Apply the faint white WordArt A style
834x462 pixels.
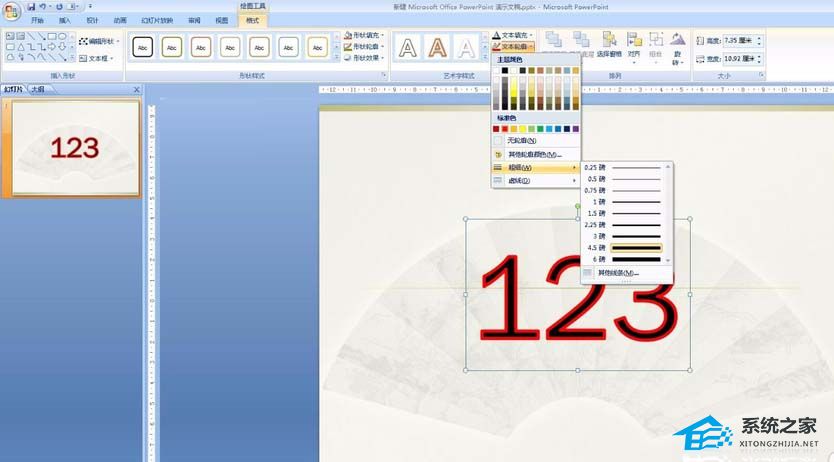[466, 48]
